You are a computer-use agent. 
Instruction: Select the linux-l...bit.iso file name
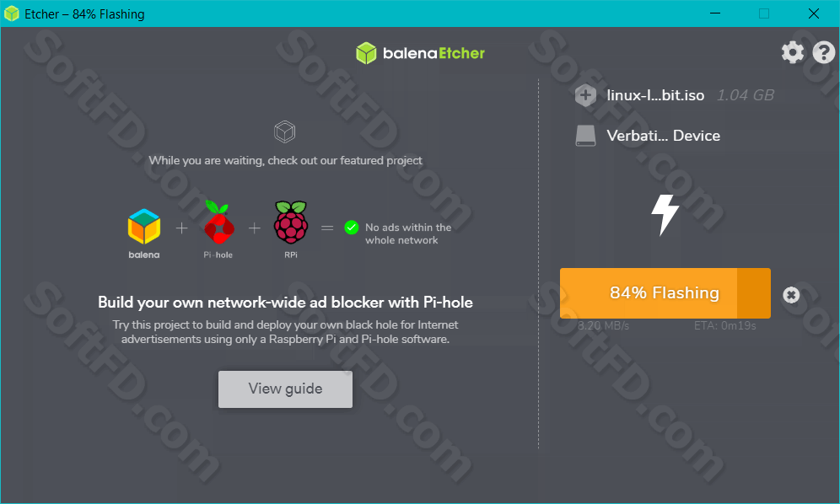(655, 95)
